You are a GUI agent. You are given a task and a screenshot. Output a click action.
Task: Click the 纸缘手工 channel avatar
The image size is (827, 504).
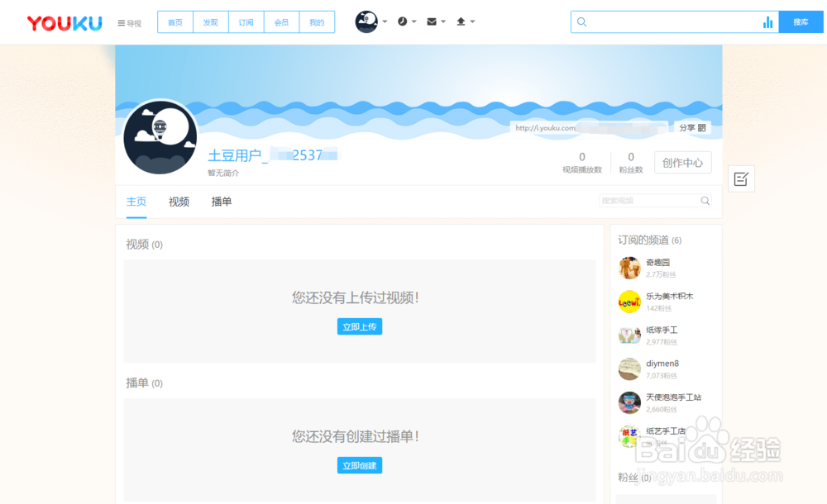point(629,335)
